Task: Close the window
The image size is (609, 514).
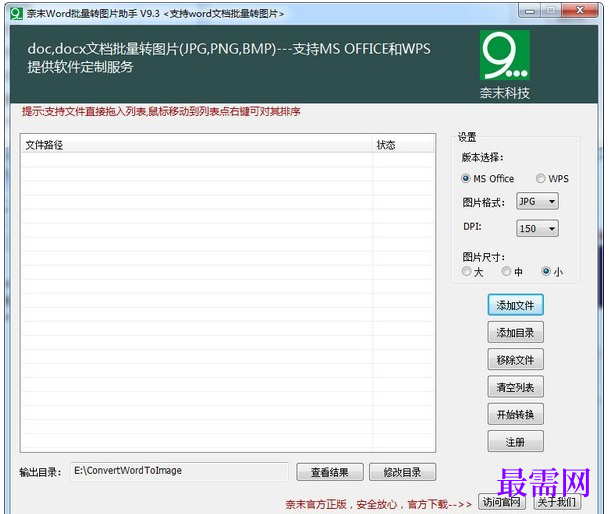Action: coord(580,11)
